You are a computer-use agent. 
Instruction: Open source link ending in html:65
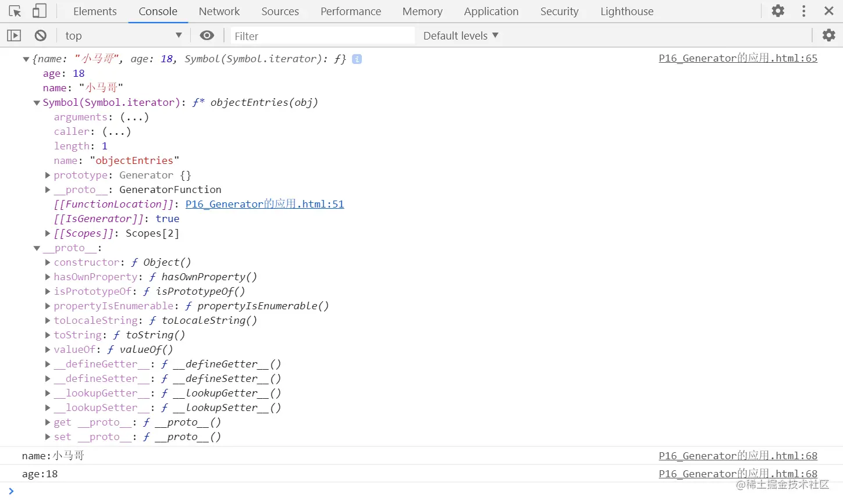[738, 58]
